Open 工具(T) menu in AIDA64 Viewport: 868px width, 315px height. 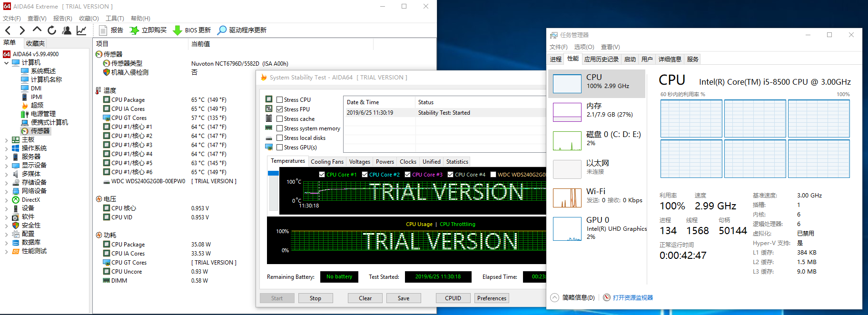point(115,19)
